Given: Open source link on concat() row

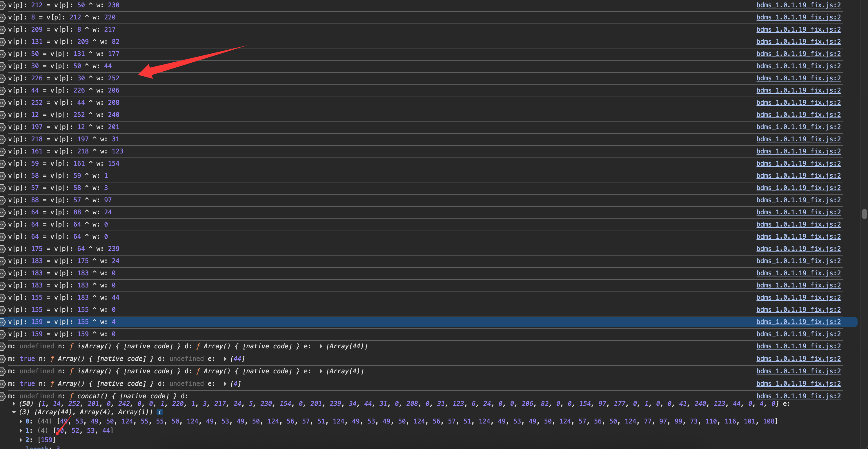Looking at the screenshot, I should (798, 396).
